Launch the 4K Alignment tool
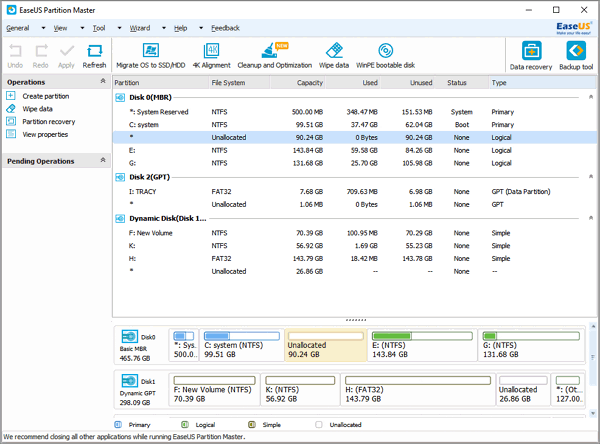Image resolution: width=600 pixels, height=444 pixels. point(212,56)
